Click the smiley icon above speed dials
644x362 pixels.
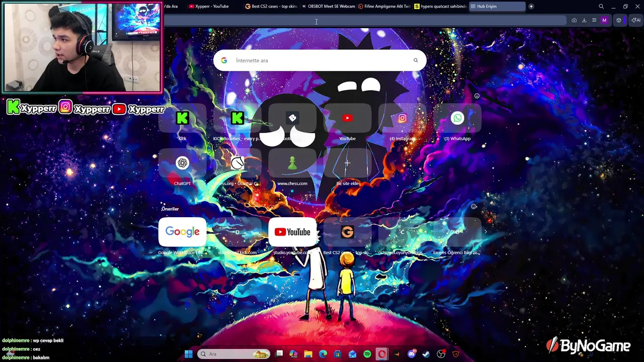pyautogui.click(x=477, y=96)
